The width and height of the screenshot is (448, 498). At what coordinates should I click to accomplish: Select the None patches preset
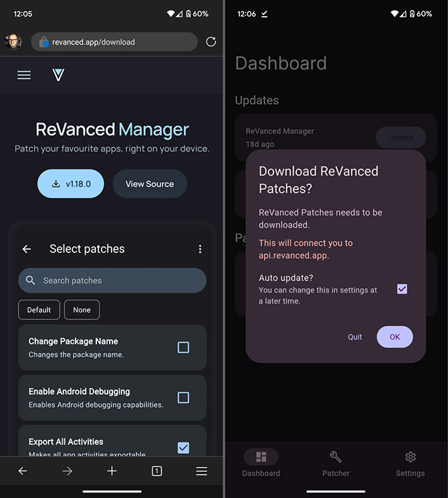pyautogui.click(x=82, y=310)
